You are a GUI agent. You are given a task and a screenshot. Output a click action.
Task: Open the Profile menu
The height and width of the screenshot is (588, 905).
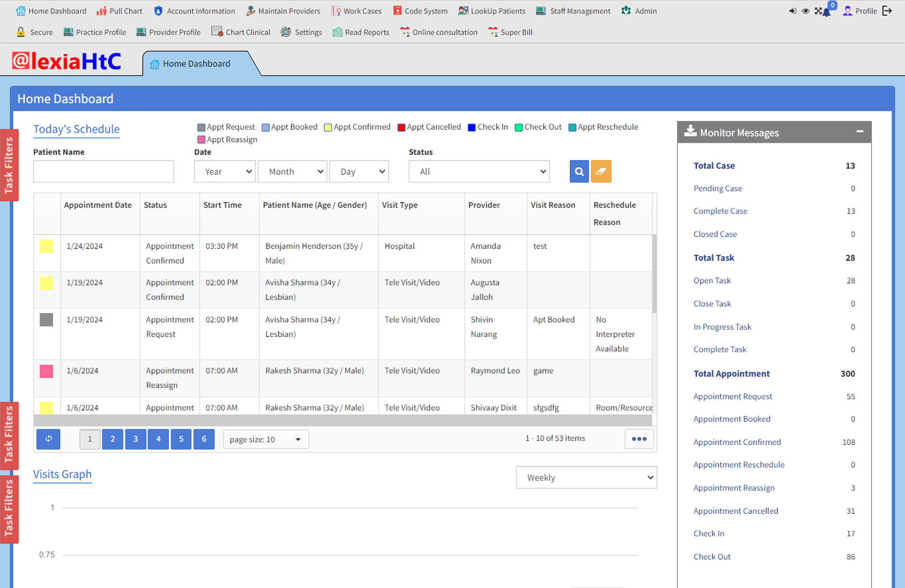(860, 11)
